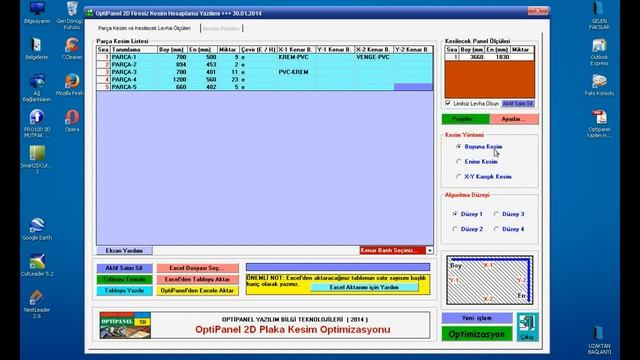Viewport: 640px width, 360px height.
Task: Click the parts list Miktar column header
Action: 228,49
